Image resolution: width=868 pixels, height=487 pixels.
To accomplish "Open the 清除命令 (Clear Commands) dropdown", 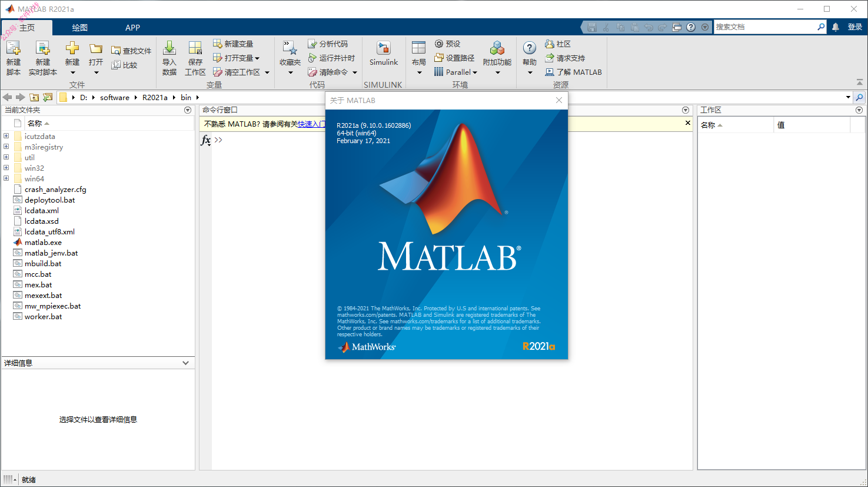I will click(355, 72).
